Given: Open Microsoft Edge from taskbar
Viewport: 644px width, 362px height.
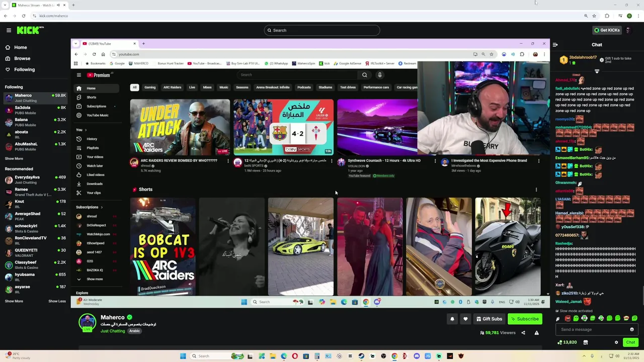Looking at the screenshot, I should pyautogui.click(x=284, y=356).
